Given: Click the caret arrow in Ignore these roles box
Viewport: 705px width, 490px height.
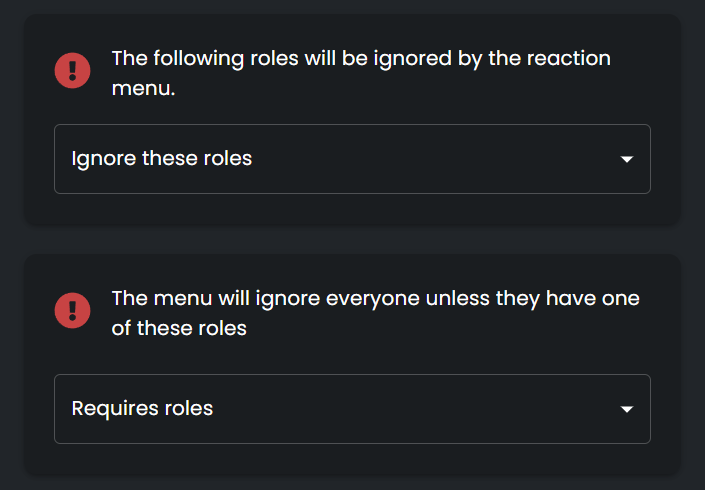Looking at the screenshot, I should (x=627, y=159).
